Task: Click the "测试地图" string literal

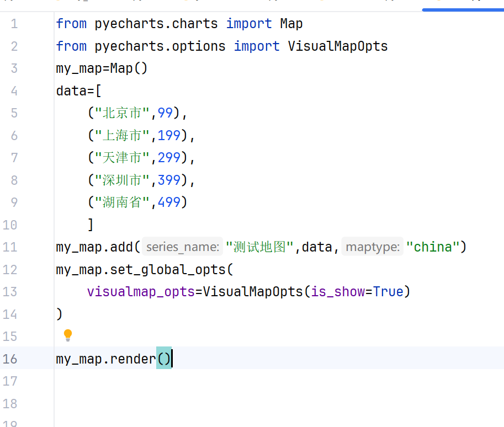Action: (x=259, y=247)
